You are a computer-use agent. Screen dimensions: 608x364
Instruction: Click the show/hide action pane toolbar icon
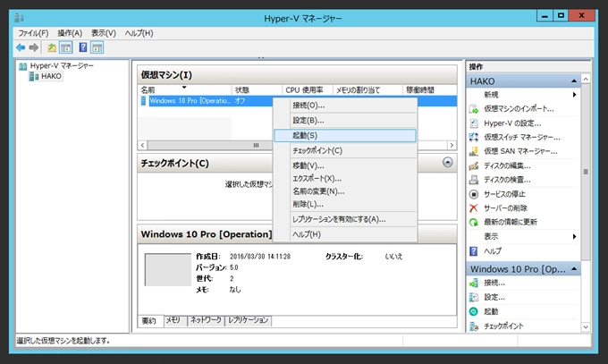point(97,47)
